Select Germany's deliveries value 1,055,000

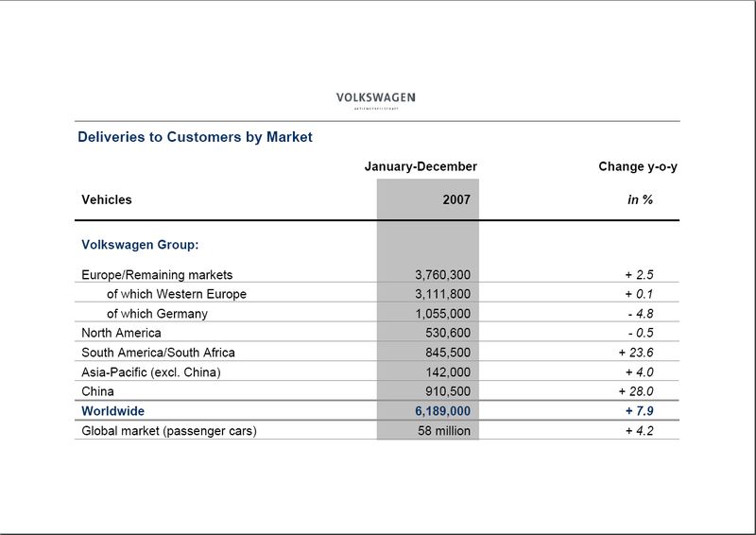[x=442, y=314]
